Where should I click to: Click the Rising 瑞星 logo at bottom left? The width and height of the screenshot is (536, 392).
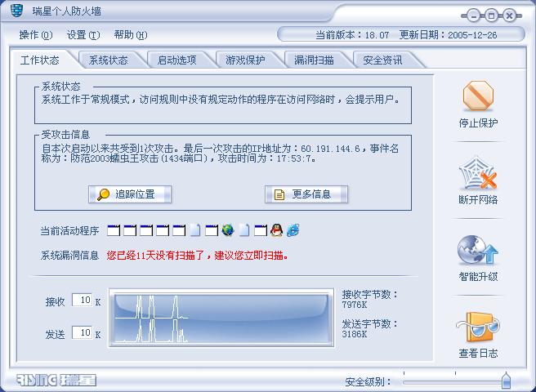(x=56, y=380)
